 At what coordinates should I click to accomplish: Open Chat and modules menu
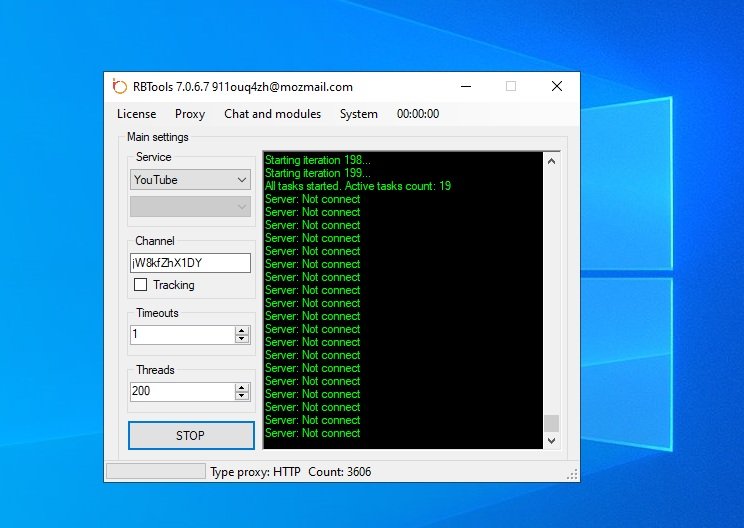(272, 114)
